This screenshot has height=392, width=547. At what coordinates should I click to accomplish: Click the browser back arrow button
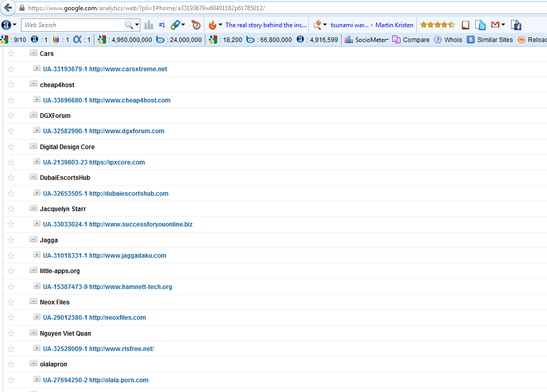point(8,8)
